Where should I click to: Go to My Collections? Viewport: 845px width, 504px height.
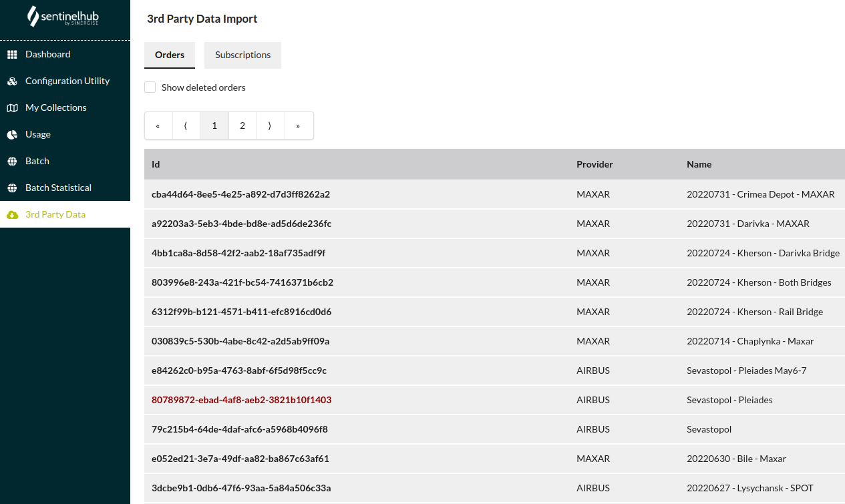[65, 107]
